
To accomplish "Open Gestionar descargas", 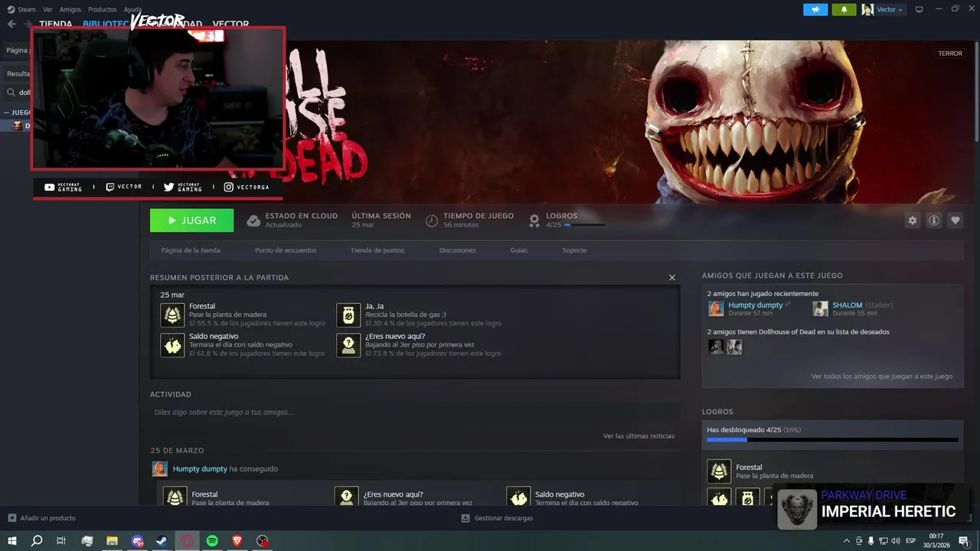I will (497, 518).
